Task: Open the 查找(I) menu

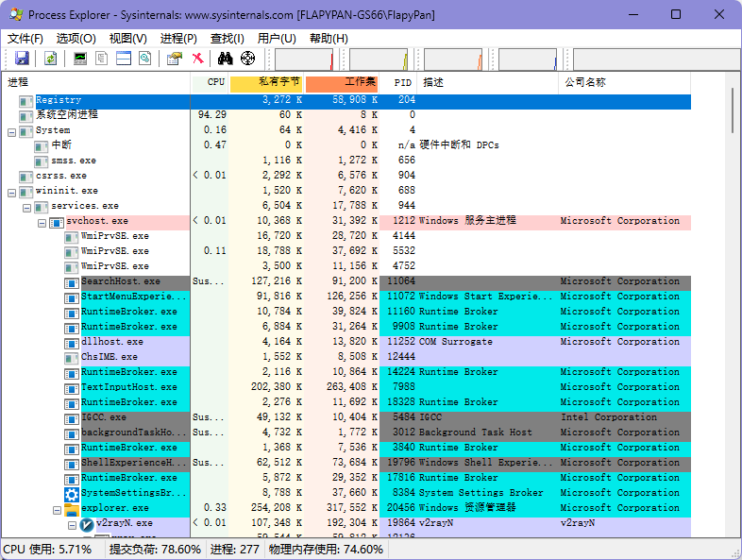Action: [227, 39]
